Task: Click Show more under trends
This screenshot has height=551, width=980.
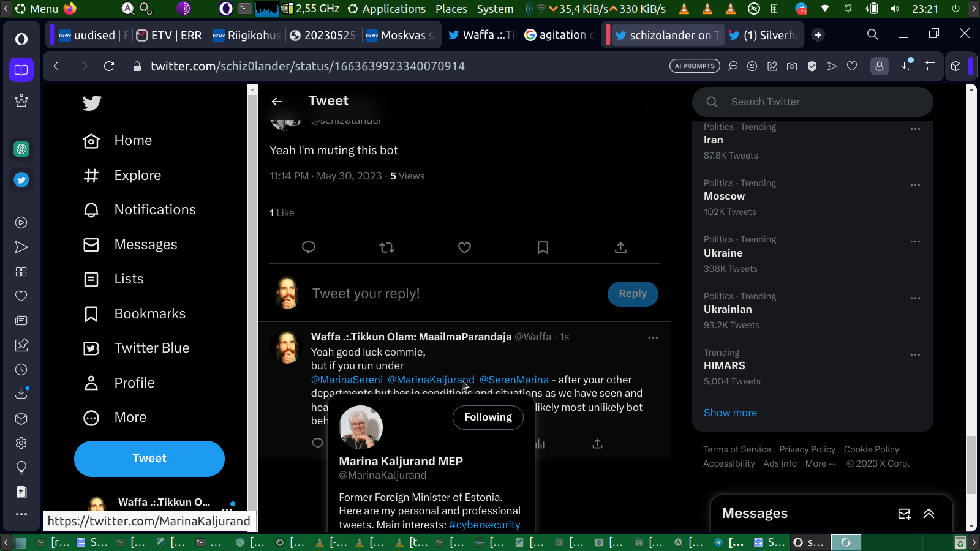Action: coord(730,413)
